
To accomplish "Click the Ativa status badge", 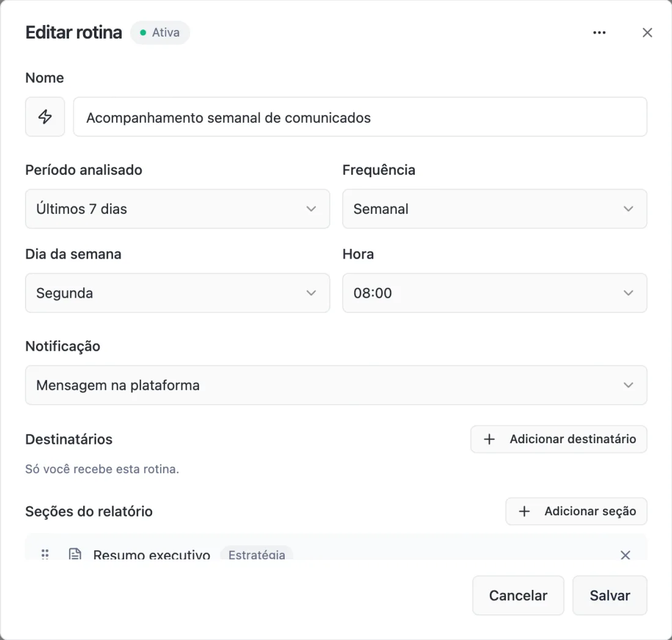I will point(160,32).
